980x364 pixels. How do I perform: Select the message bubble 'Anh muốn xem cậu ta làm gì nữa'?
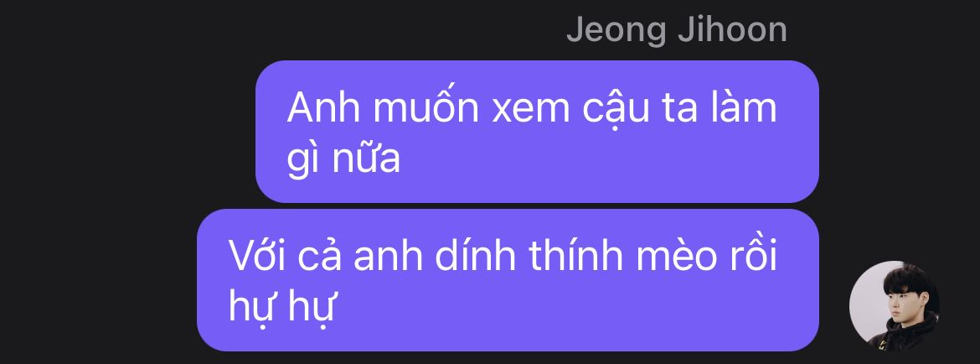click(x=537, y=132)
